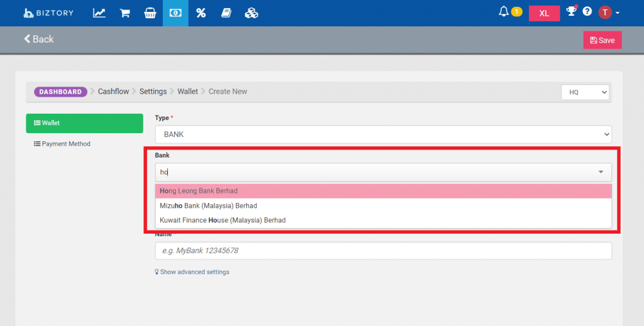
Task: Open the help question mark icon
Action: coord(587,11)
